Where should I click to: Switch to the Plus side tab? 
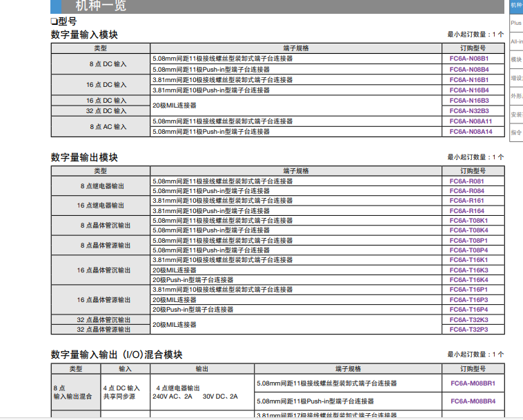pyautogui.click(x=515, y=23)
